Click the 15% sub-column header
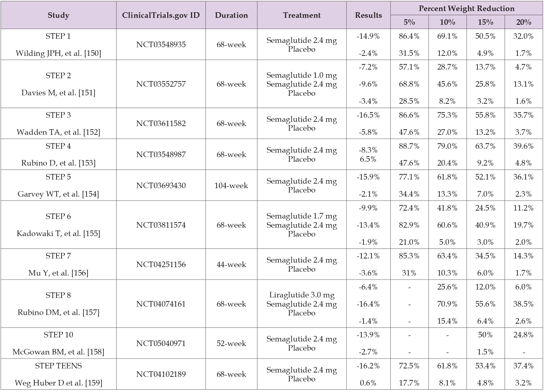The width and height of the screenshot is (545, 392). tap(486, 22)
